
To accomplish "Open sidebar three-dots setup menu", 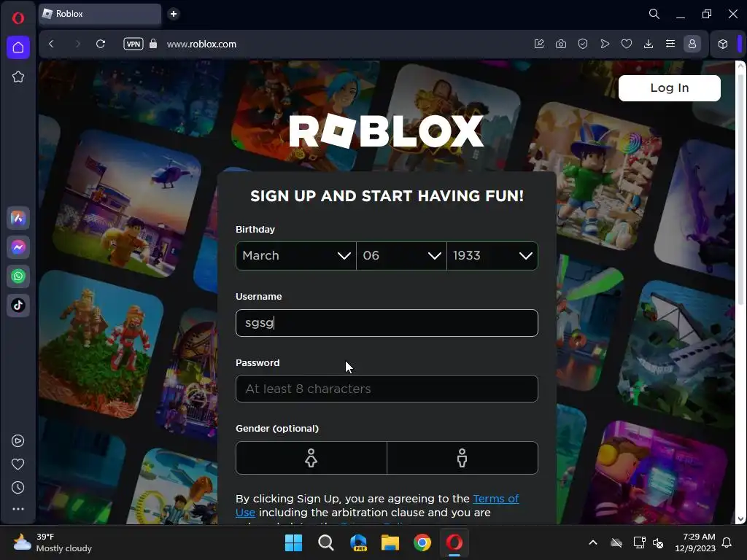I will point(18,509).
